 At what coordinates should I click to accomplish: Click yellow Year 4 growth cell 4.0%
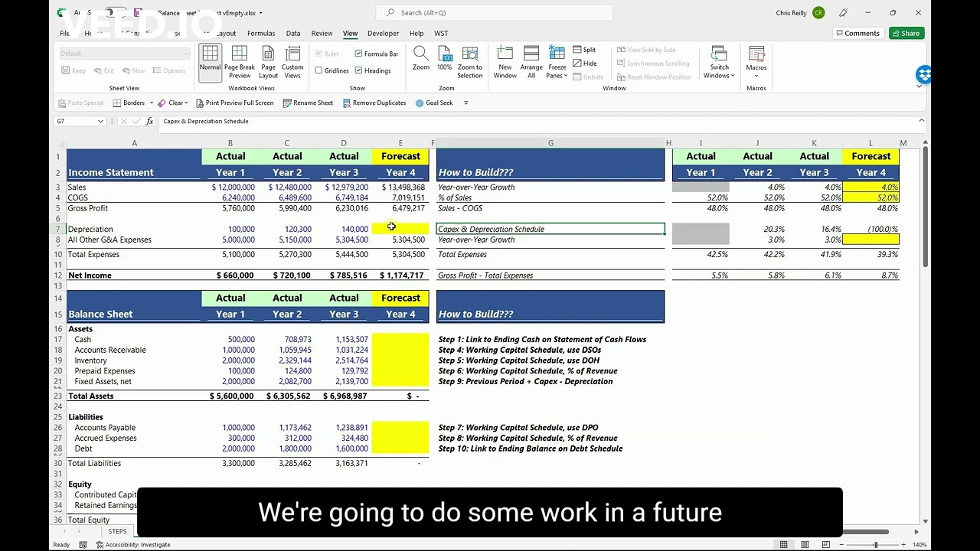[871, 187]
